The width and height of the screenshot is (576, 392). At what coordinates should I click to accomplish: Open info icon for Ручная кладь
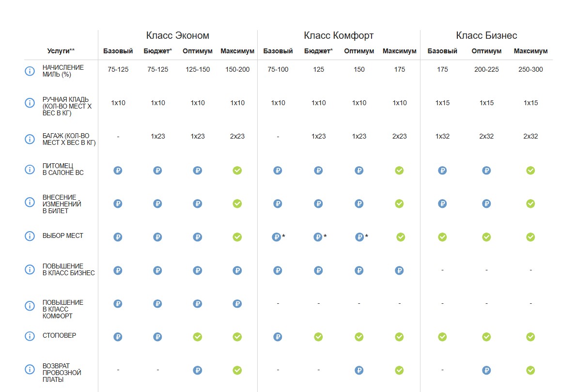(x=30, y=103)
